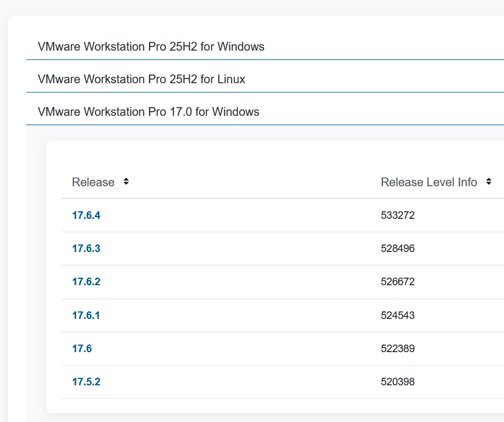Image resolution: width=504 pixels, height=422 pixels.
Task: Select release 17.6.2
Action: pyautogui.click(x=86, y=282)
